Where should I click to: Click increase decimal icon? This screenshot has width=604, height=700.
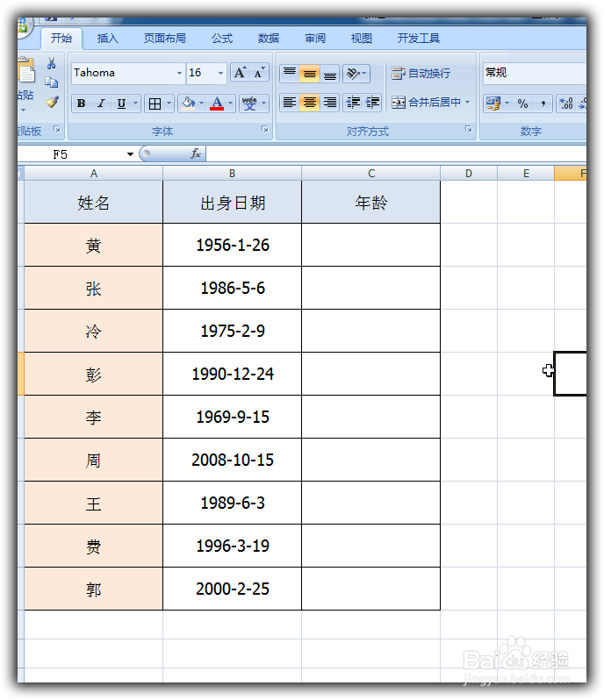[566, 104]
